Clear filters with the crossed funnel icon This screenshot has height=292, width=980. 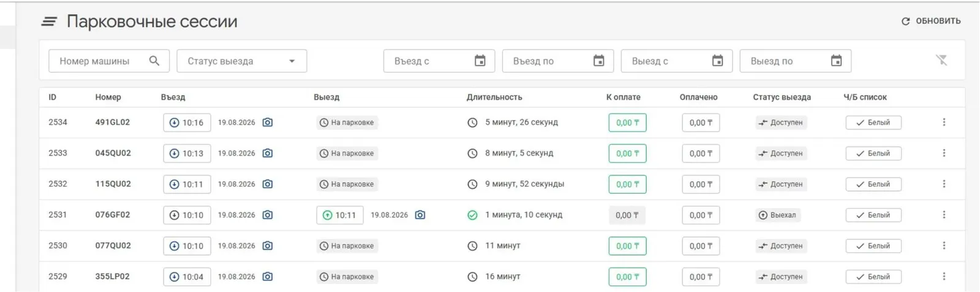coord(942,60)
